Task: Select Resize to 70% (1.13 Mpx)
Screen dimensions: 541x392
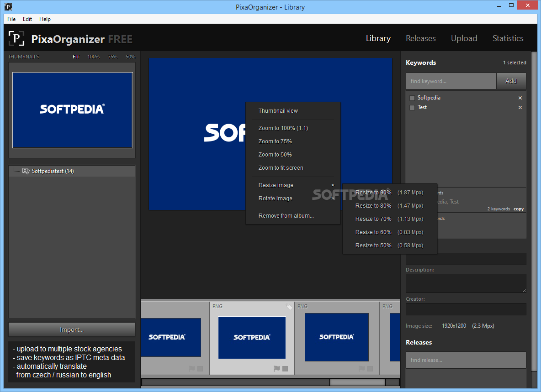Action: coord(390,219)
